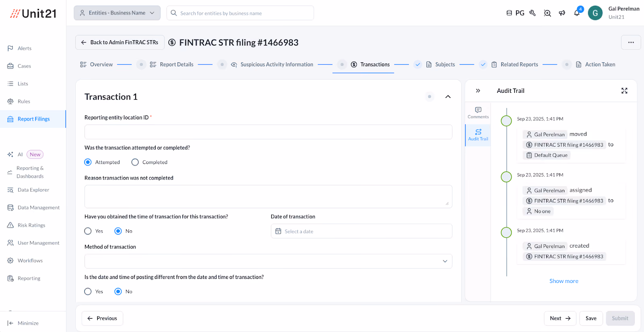Open the Method of transaction dropdown

[268, 261]
